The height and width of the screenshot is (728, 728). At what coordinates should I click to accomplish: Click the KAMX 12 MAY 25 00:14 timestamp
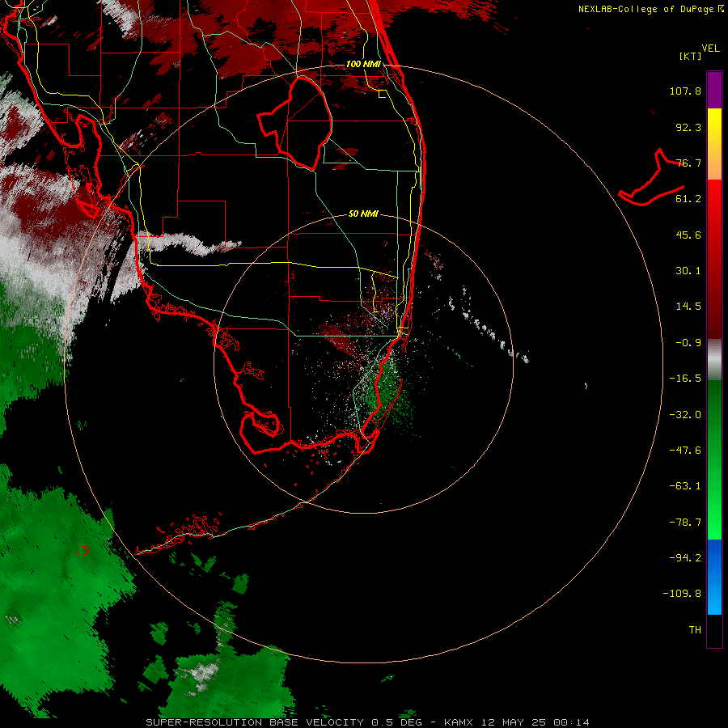tap(516, 722)
